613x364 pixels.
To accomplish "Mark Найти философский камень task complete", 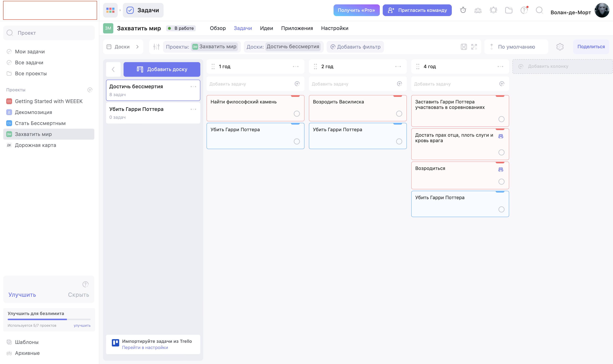I will [x=297, y=113].
